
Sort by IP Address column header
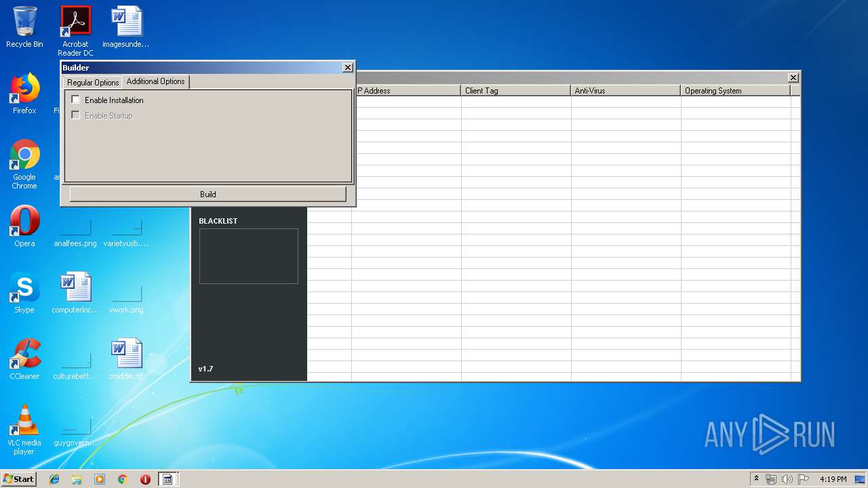click(x=406, y=90)
